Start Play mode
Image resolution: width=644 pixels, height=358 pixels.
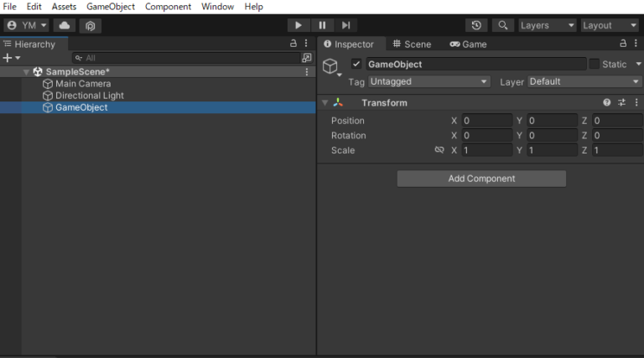click(299, 25)
